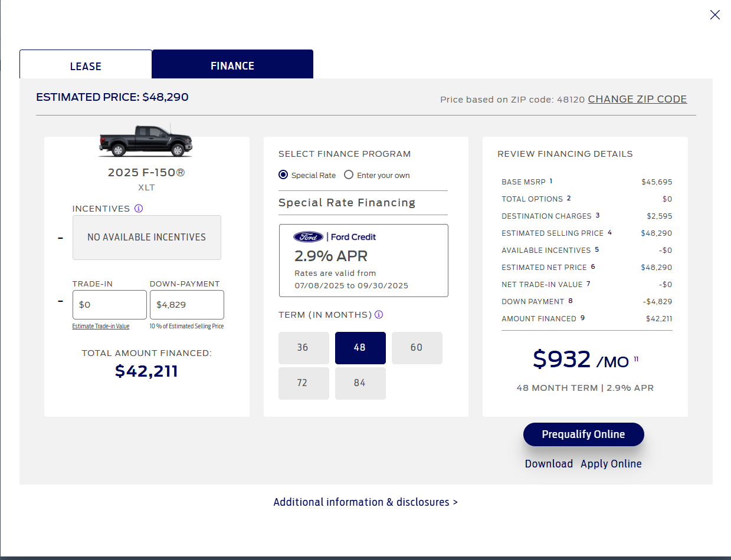
Task: Open footnote 7 beside Net Trade-In Value
Action: [x=588, y=284]
